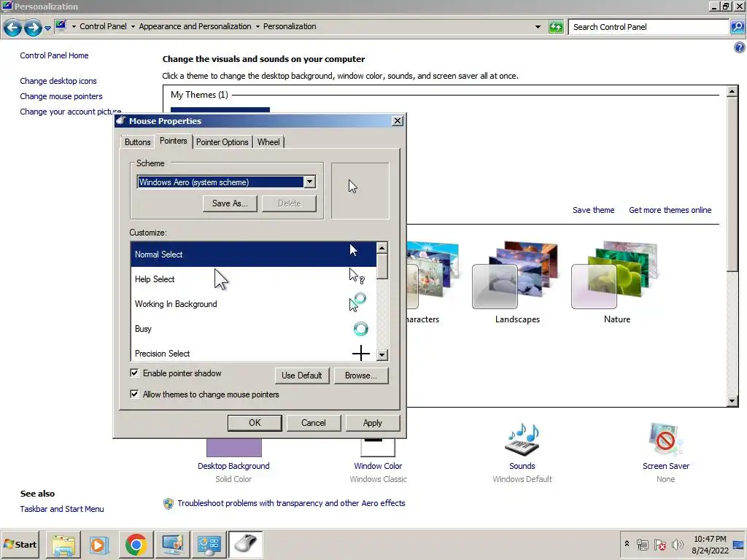Click the search magnifier icon

(x=738, y=27)
